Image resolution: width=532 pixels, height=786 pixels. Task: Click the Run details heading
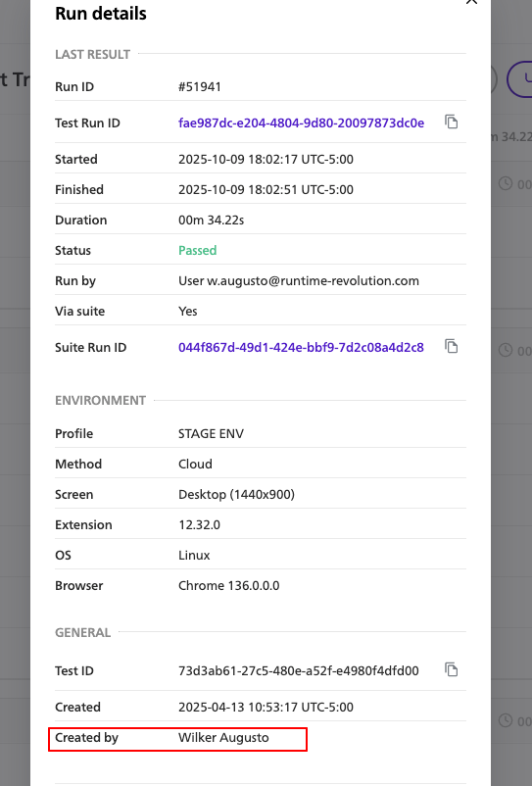(x=101, y=14)
